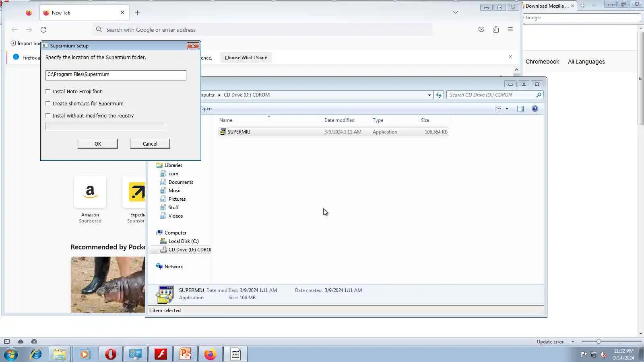644x362 pixels.
Task: Expand the Explorer address history dropdown
Action: tap(429, 95)
